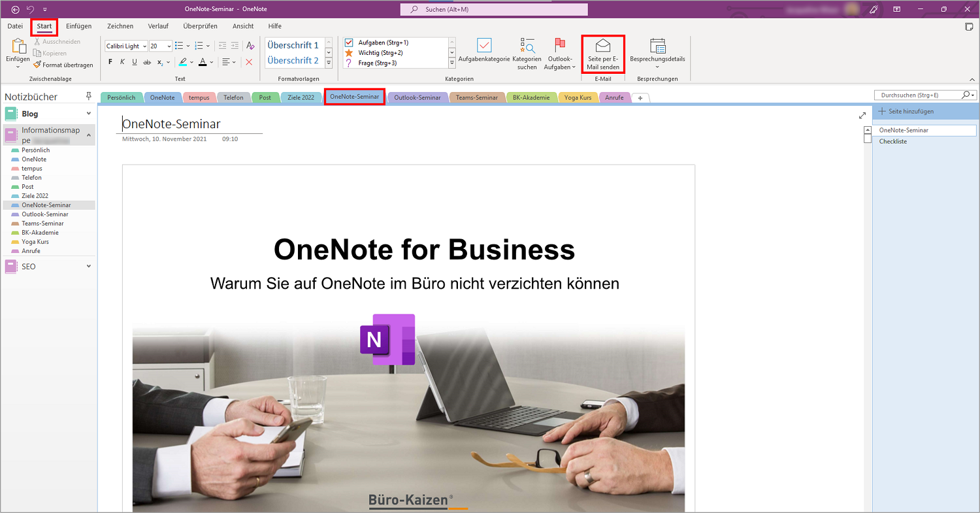Click Seite hinzufügen

point(906,111)
